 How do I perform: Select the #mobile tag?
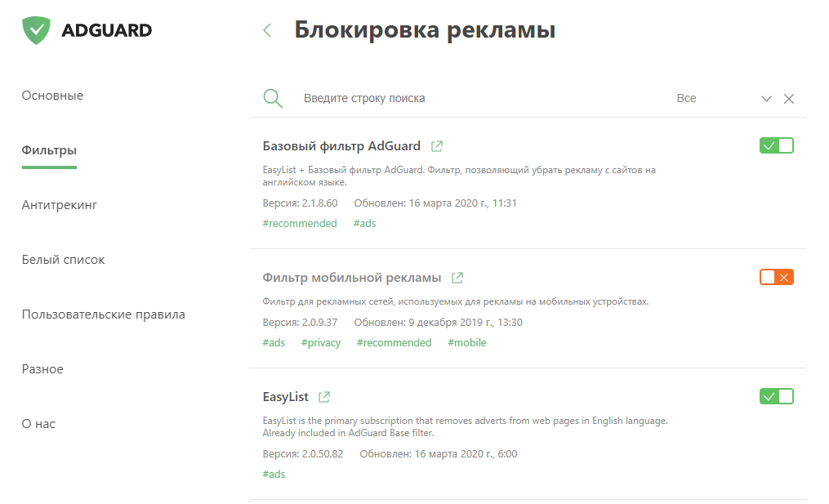[x=467, y=343]
